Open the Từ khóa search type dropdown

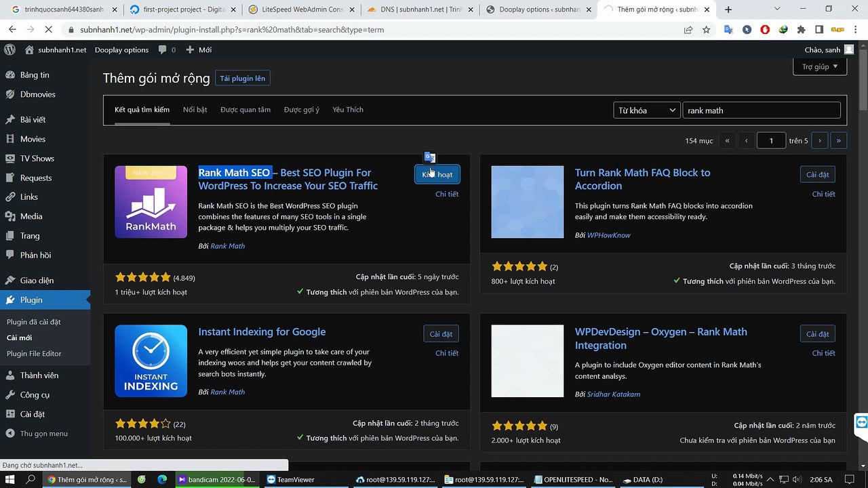click(646, 110)
